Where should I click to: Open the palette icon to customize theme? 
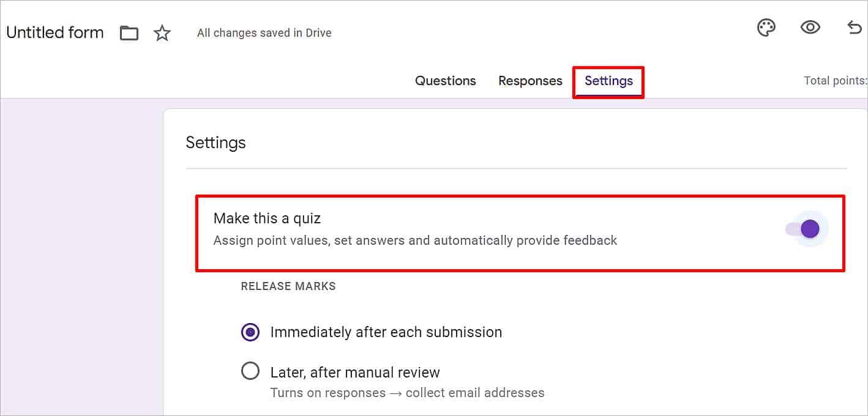[766, 28]
